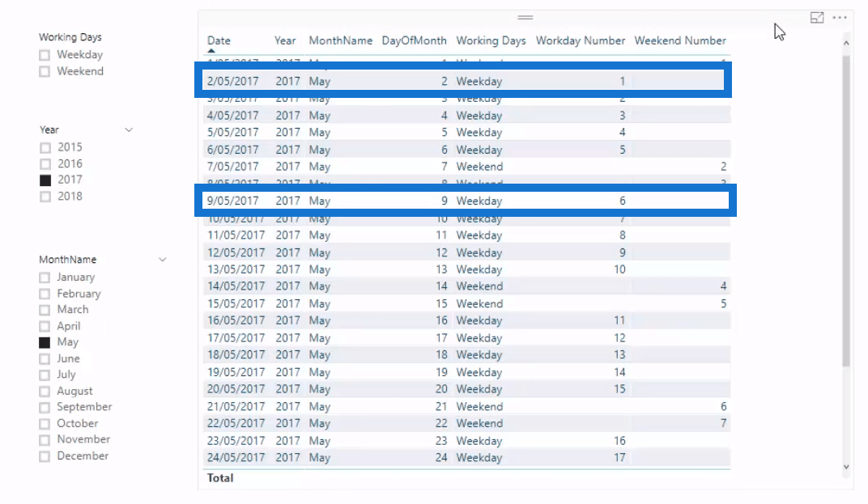Tick the August month checkbox
The width and height of the screenshot is (868, 504).
pyautogui.click(x=45, y=392)
